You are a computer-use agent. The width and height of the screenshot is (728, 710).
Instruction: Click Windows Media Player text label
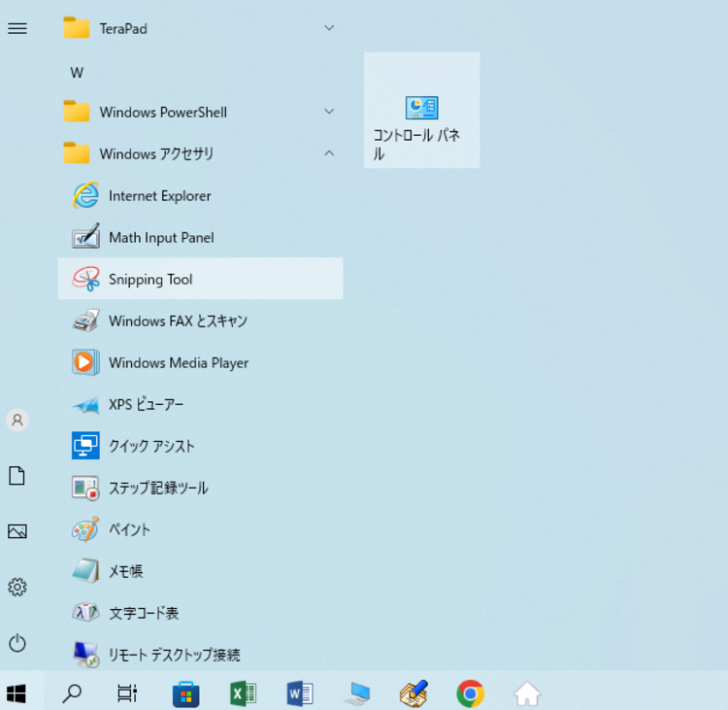pyautogui.click(x=179, y=363)
